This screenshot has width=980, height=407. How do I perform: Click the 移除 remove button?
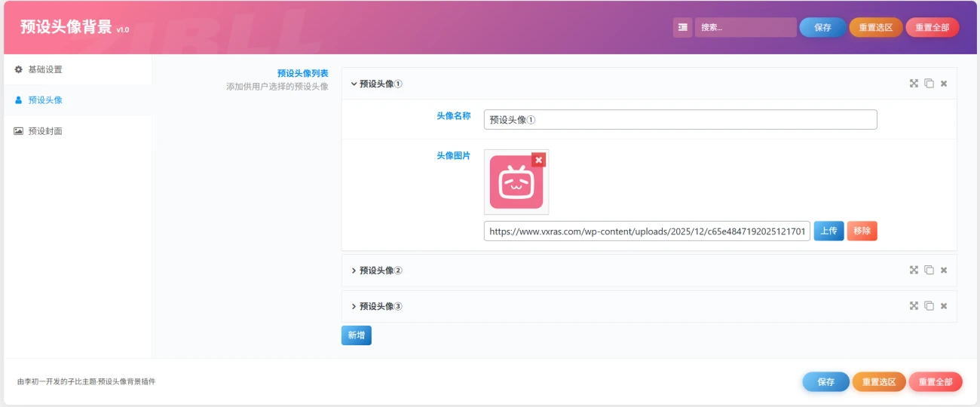862,231
